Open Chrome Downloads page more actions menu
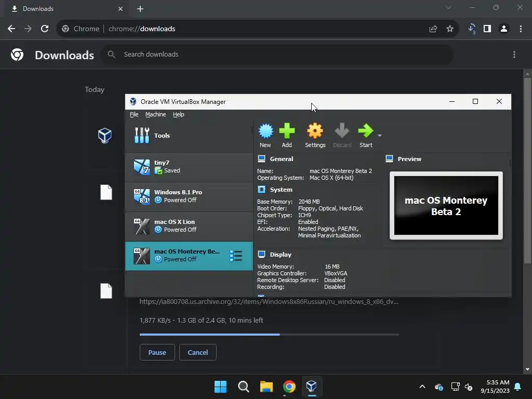 [514, 54]
